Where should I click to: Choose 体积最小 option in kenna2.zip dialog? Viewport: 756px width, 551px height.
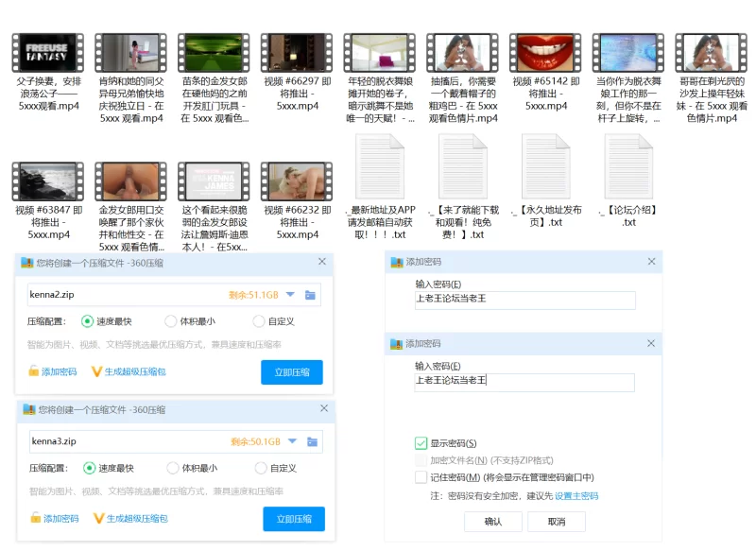pyautogui.click(x=171, y=321)
